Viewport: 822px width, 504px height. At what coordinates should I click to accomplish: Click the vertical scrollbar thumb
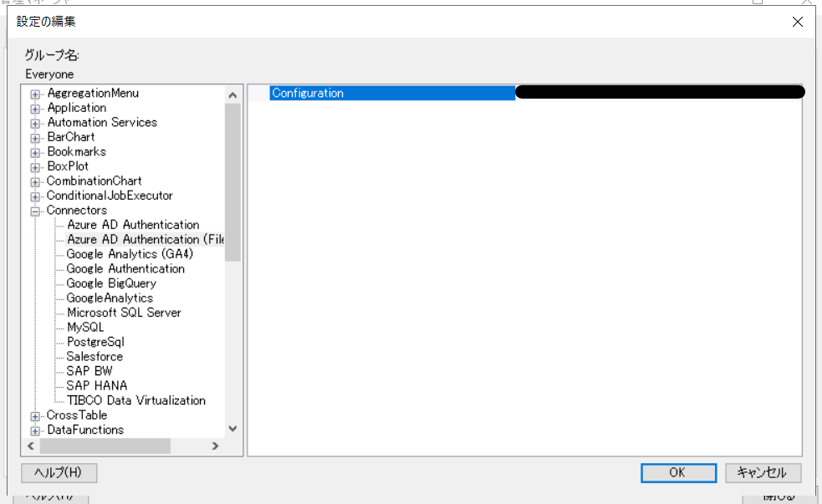pyautogui.click(x=232, y=182)
